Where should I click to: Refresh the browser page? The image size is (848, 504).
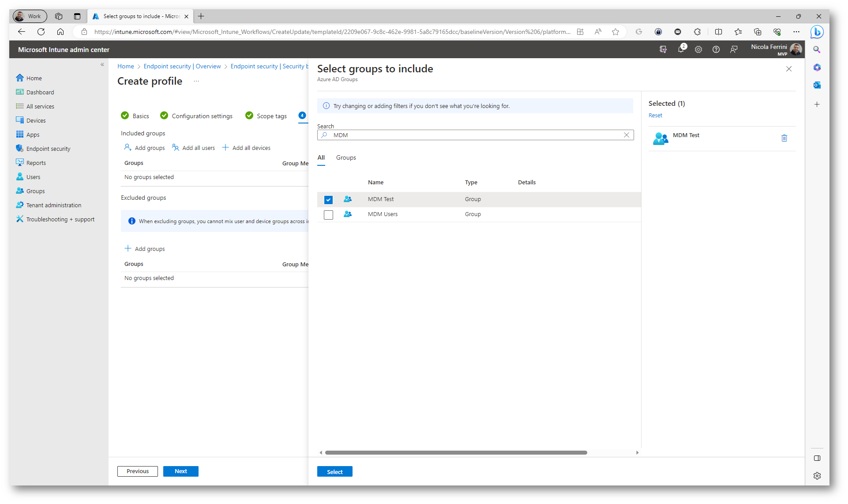(x=41, y=32)
